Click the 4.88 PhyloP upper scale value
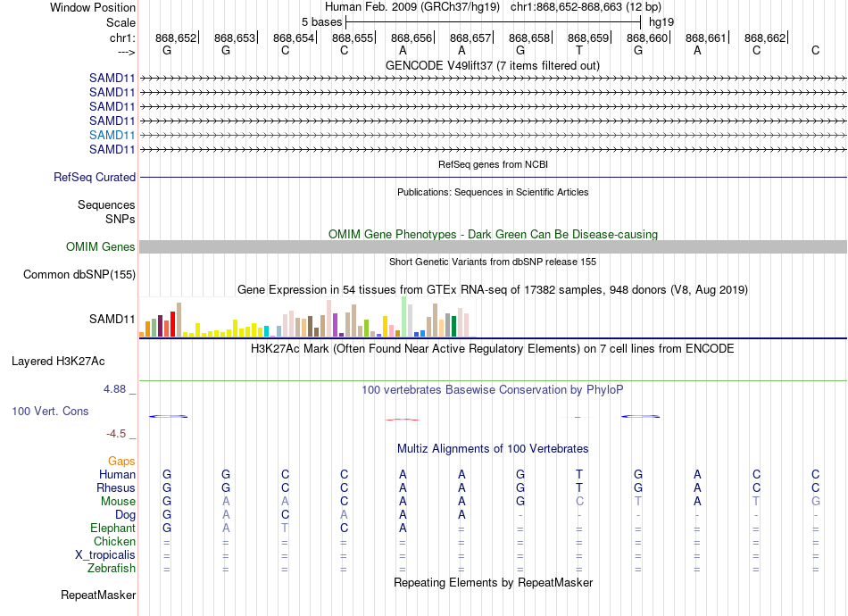The height and width of the screenshot is (616, 848). click(x=114, y=389)
